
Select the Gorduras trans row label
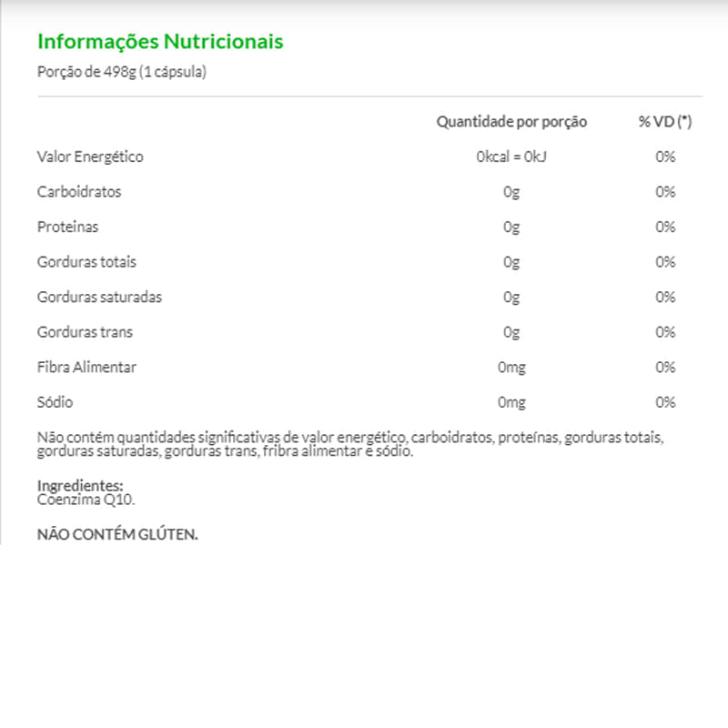click(85, 332)
